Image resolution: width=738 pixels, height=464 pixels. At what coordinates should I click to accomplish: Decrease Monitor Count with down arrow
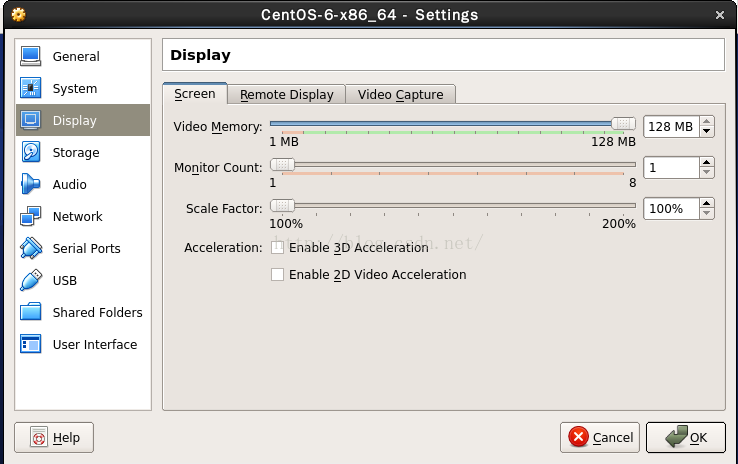coord(706,173)
